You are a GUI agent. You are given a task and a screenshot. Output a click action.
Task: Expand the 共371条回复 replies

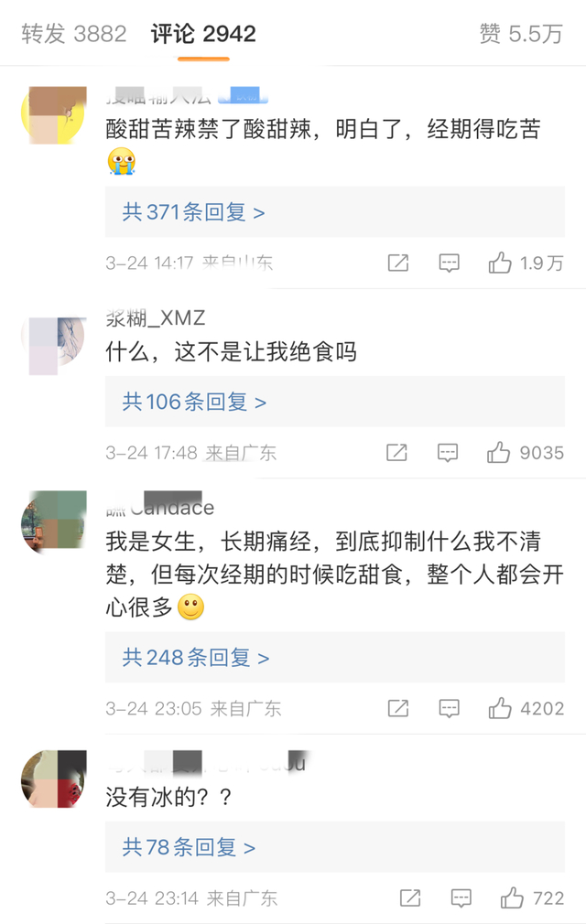click(194, 212)
